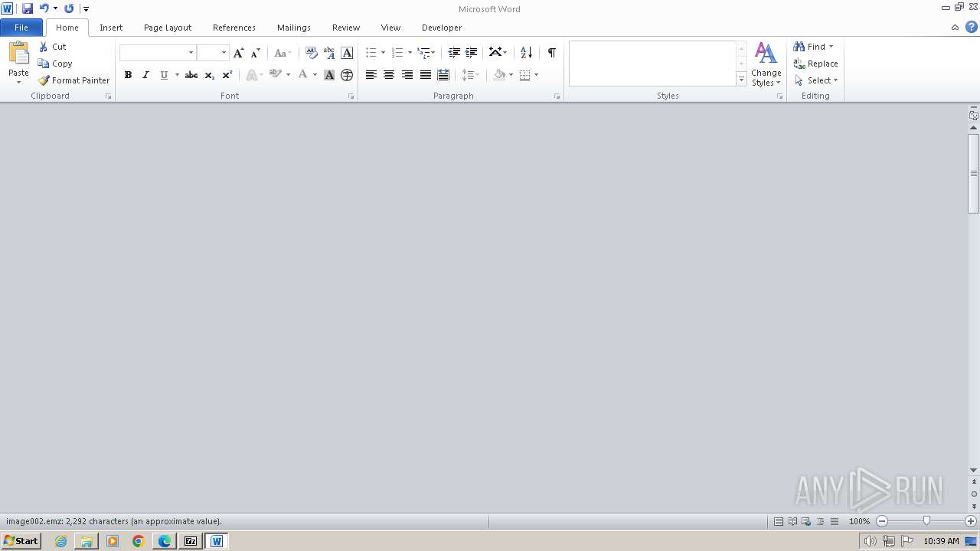Toggle Strikethrough formatting
This screenshot has width=980, height=551.
[191, 75]
